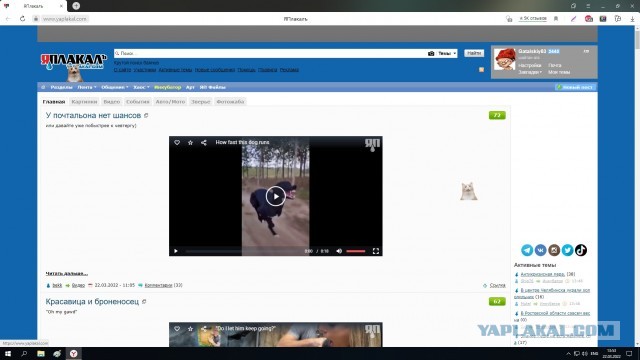Open 'Комментарии (33)' under the first post
The image size is (640, 360).
(163, 285)
